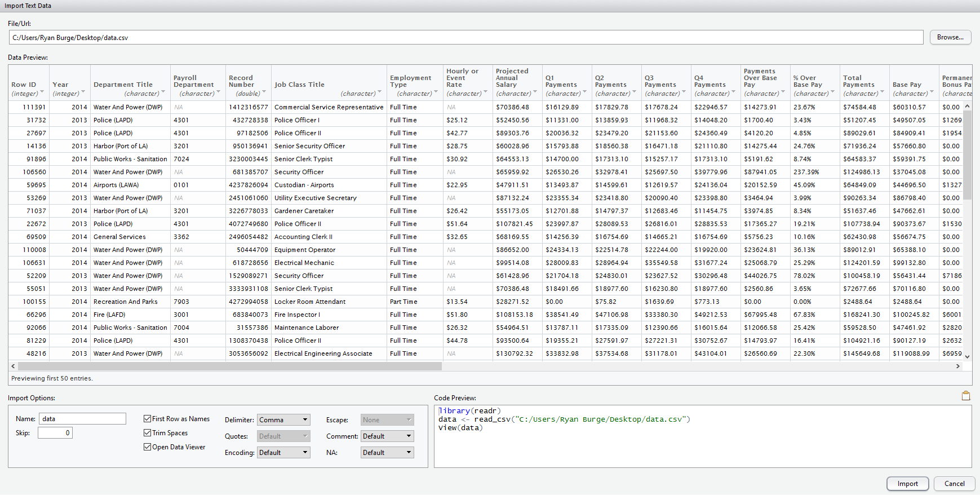Click the Skip number field
The image size is (980, 495).
tap(55, 433)
